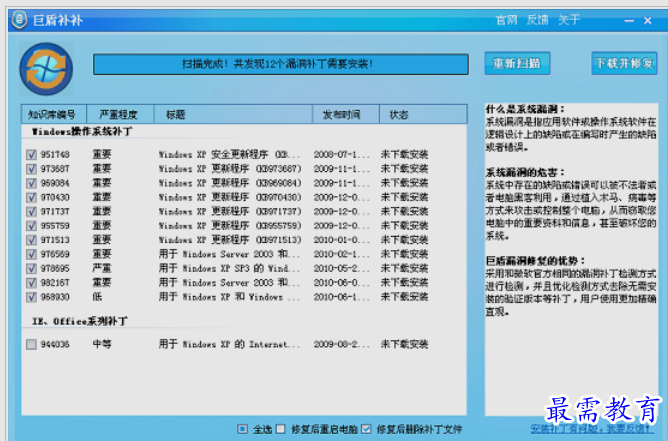Minimize the 巨盾补补 window
Screen dimensions: 668x441
629,20
